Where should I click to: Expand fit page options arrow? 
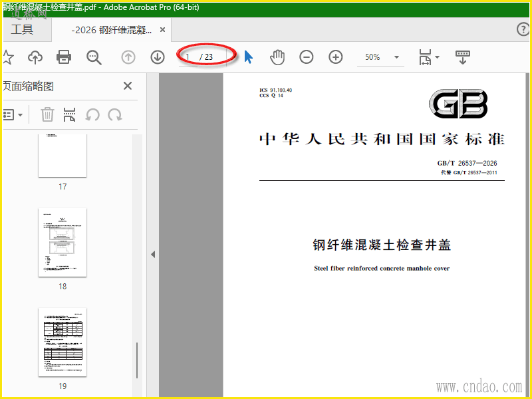pos(438,57)
